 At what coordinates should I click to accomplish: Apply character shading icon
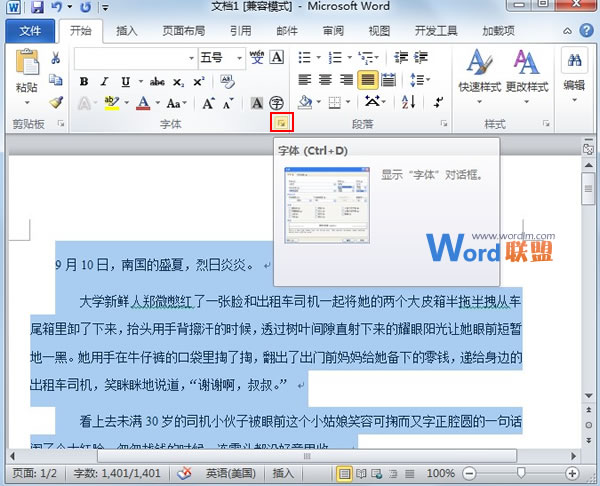click(x=257, y=103)
